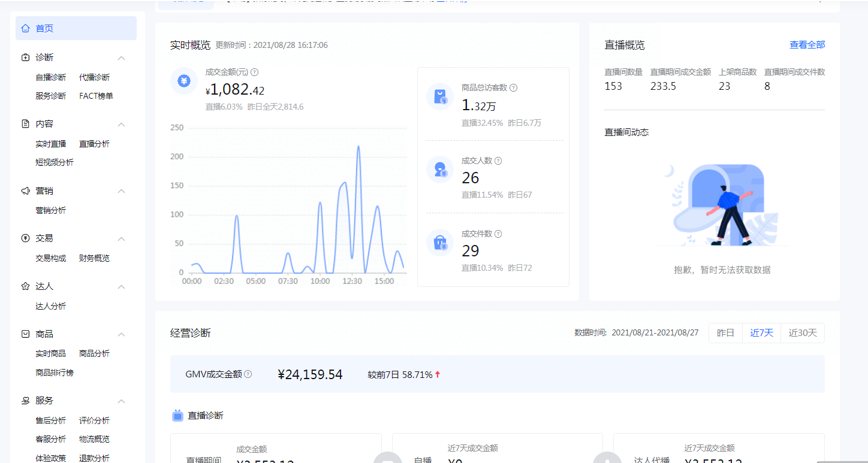Image resolution: width=868 pixels, height=463 pixels.
Task: Collapse the 交易 menu section
Action: pyautogui.click(x=121, y=239)
